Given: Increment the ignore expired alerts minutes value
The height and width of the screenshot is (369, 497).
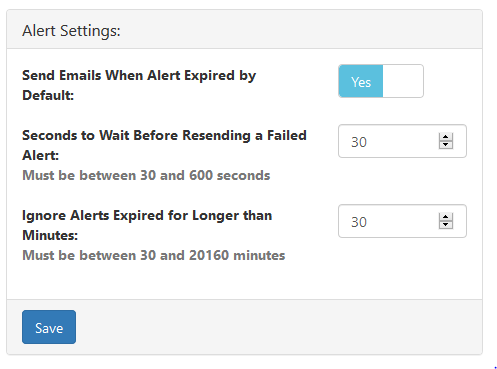Looking at the screenshot, I should [446, 217].
